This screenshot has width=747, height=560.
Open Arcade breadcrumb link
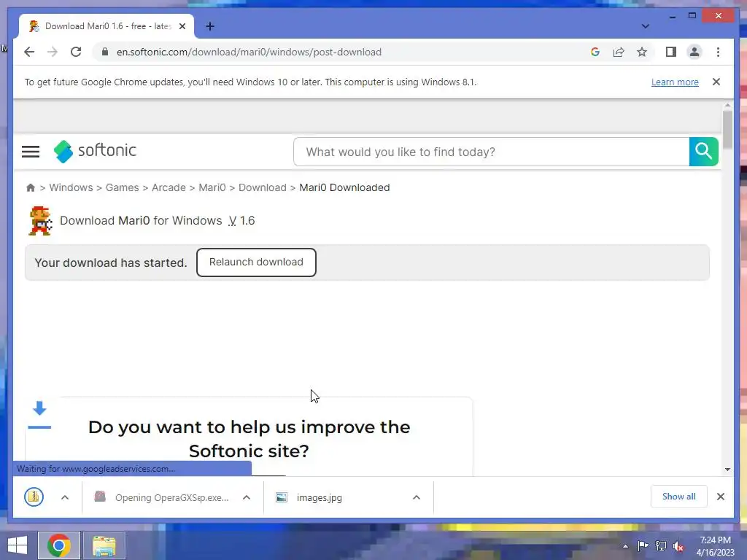[169, 187]
